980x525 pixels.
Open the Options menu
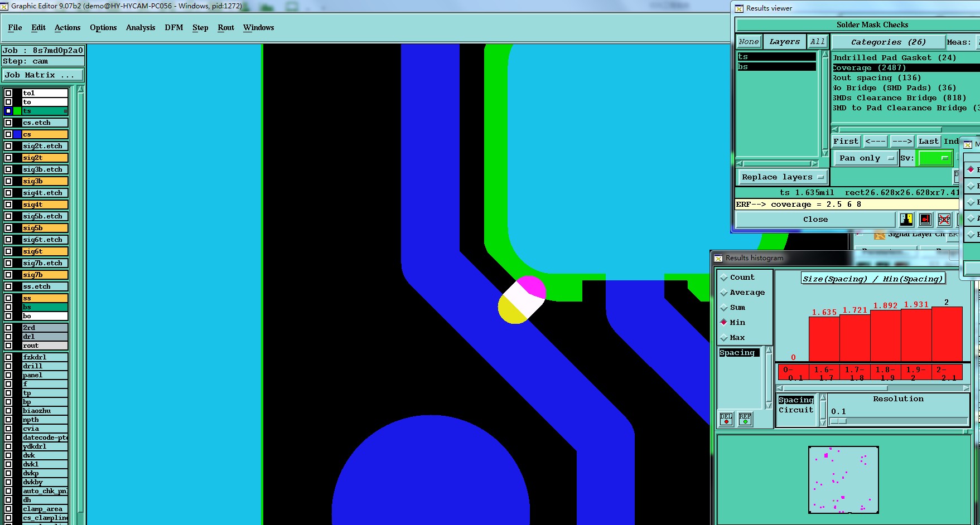[x=103, y=27]
